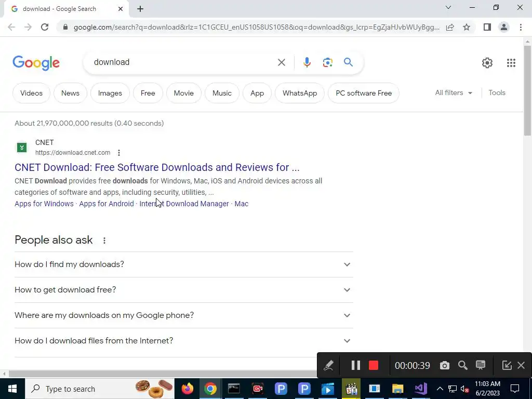Click the browser forward arrow
This screenshot has width=532, height=399.
click(28, 27)
